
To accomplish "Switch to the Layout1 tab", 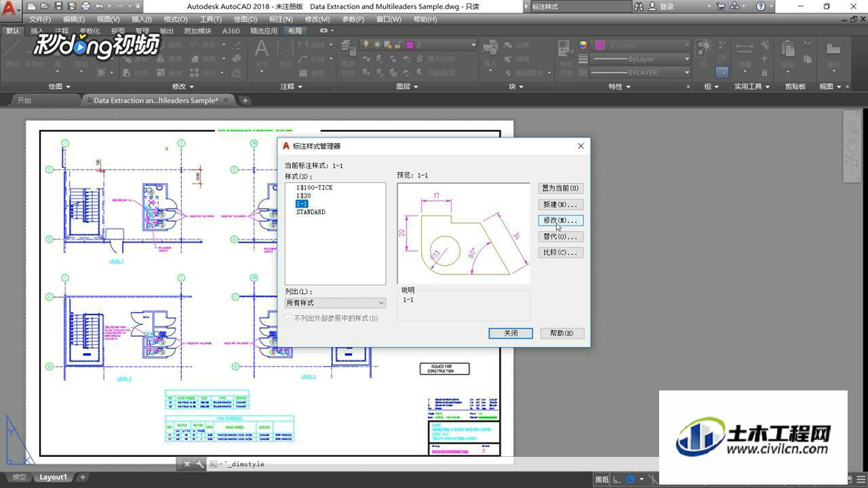I will point(53,477).
